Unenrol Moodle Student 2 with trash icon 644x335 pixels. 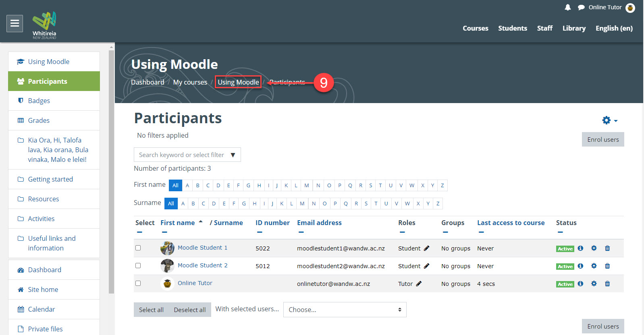click(x=607, y=266)
